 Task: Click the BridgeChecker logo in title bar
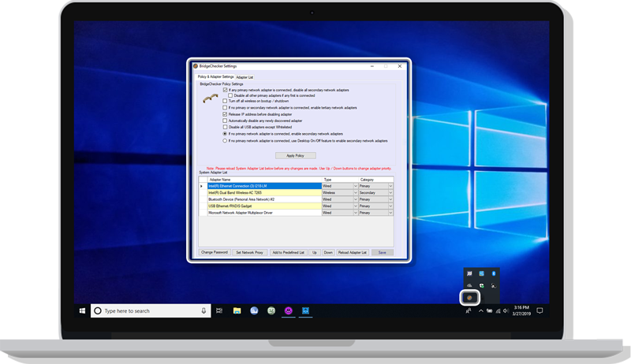coord(196,66)
